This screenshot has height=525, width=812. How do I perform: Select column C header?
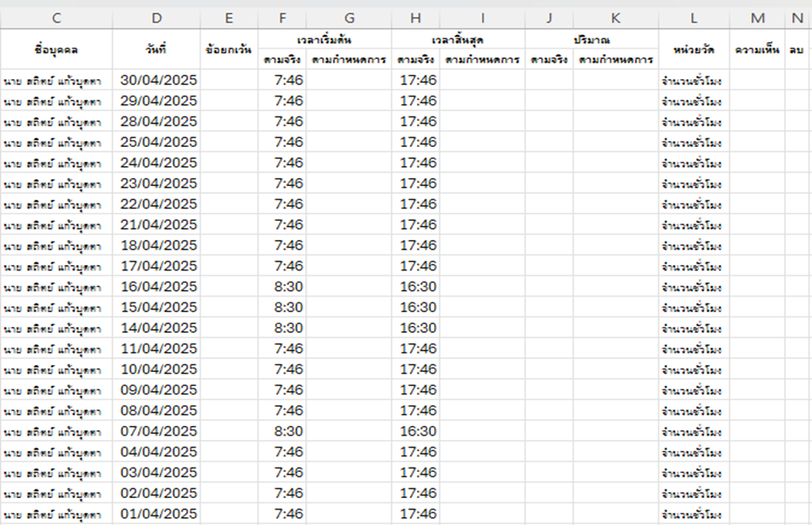pos(56,17)
